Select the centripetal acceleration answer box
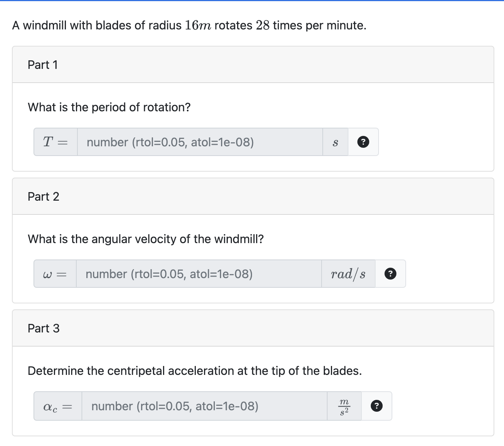This screenshot has height=446, width=504. click(204, 406)
